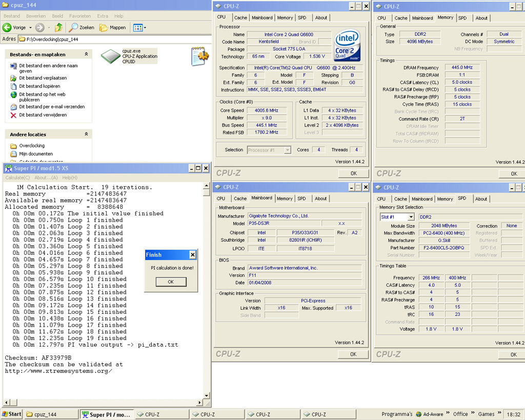Switch to SPD tab in top-left CPU-Z window
525x420 pixels.
pos(302,18)
